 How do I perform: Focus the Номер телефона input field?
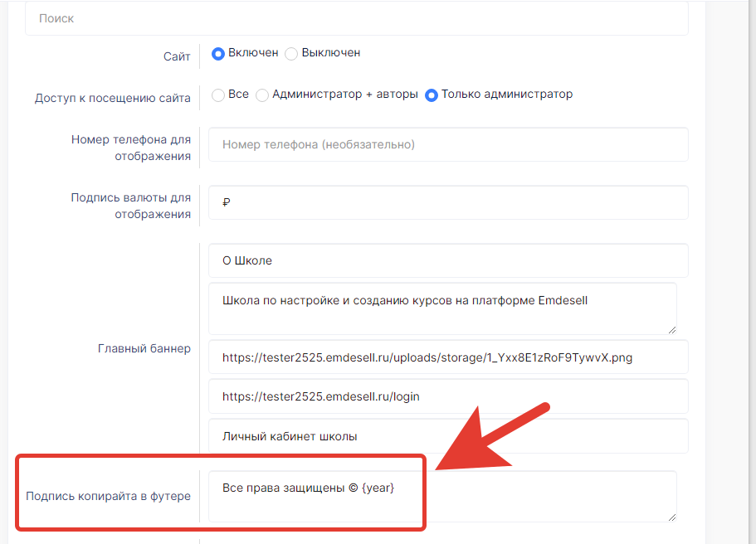(448, 144)
